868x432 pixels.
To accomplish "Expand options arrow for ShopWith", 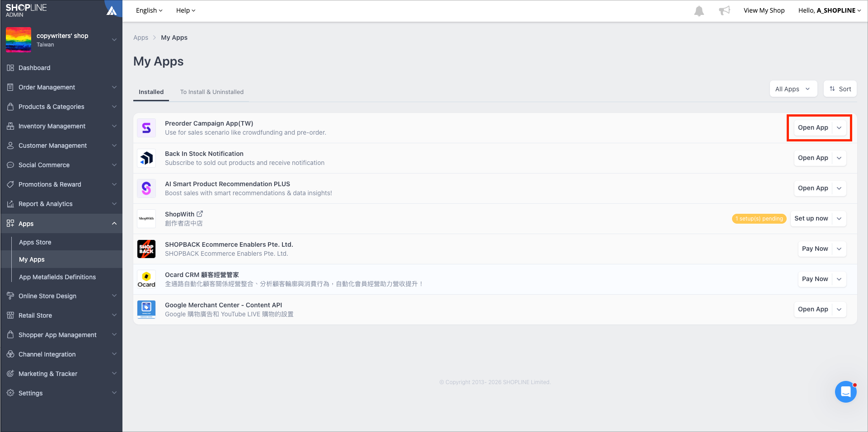I will pos(839,219).
